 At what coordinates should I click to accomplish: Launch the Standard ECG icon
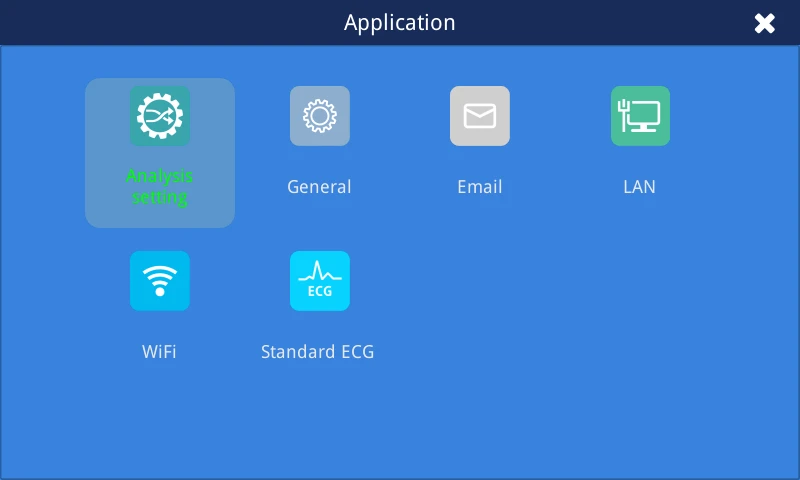pyautogui.click(x=320, y=281)
